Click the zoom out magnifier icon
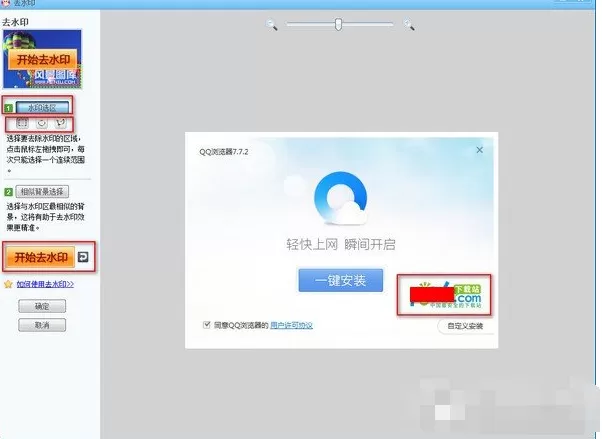Image resolution: width=602 pixels, height=439 pixels. [271, 25]
